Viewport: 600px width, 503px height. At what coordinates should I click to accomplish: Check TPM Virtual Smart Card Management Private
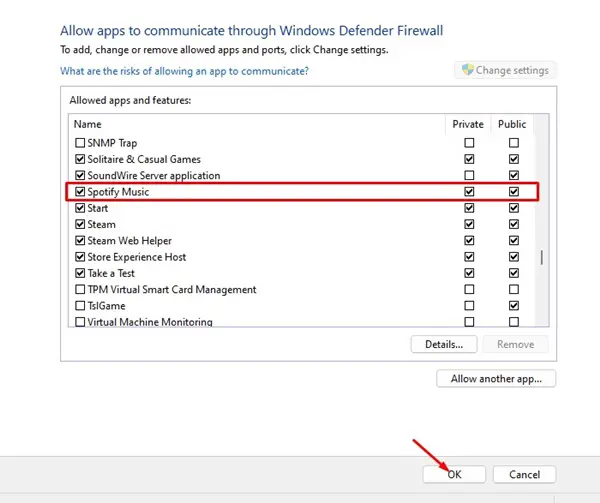point(469,289)
